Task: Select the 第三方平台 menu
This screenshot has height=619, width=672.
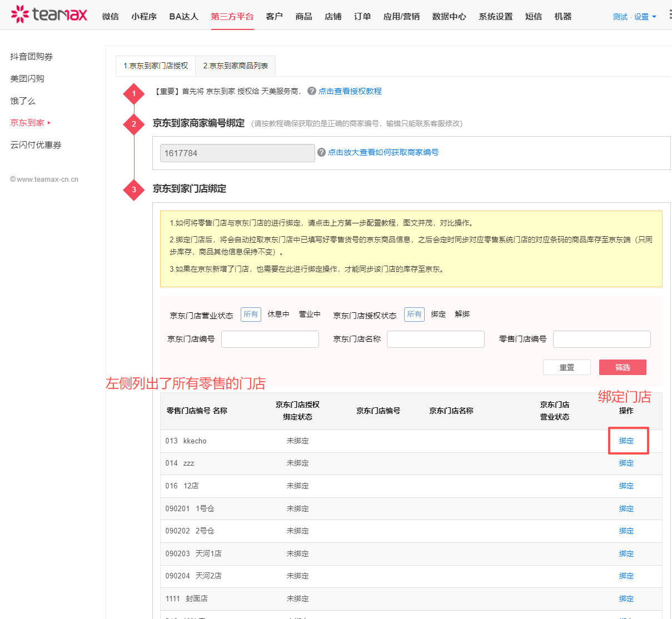Action: (232, 17)
